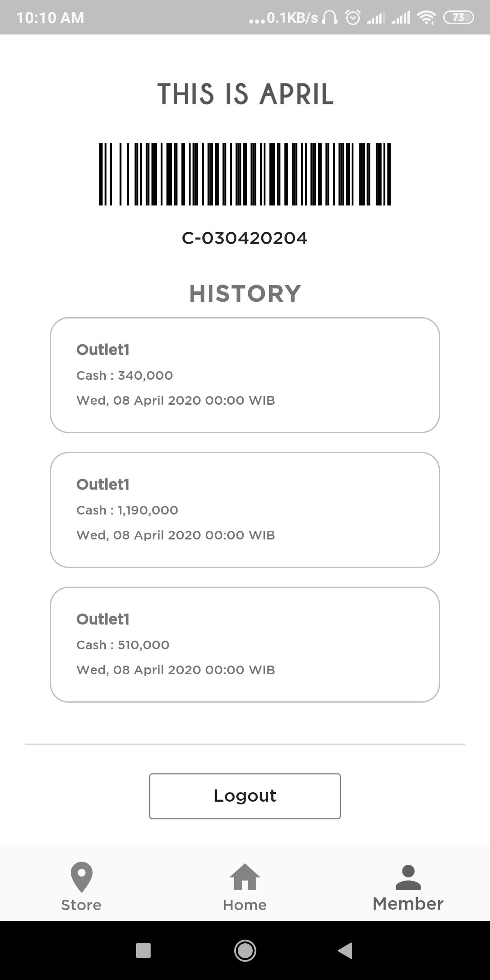Switch to the Home tab label
Image resolution: width=490 pixels, height=980 pixels.
[x=245, y=905]
